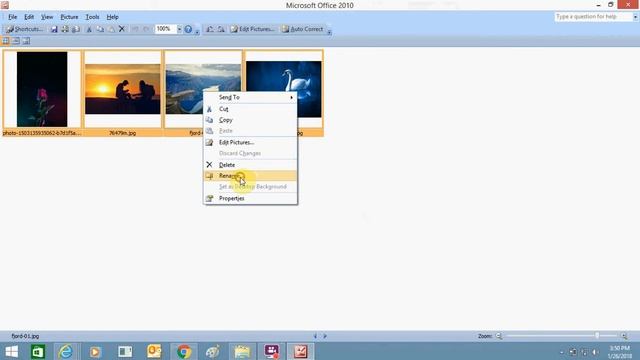Viewport: 640px width, 360px height.
Task: Click the blue Help question icon
Action: (x=188, y=29)
